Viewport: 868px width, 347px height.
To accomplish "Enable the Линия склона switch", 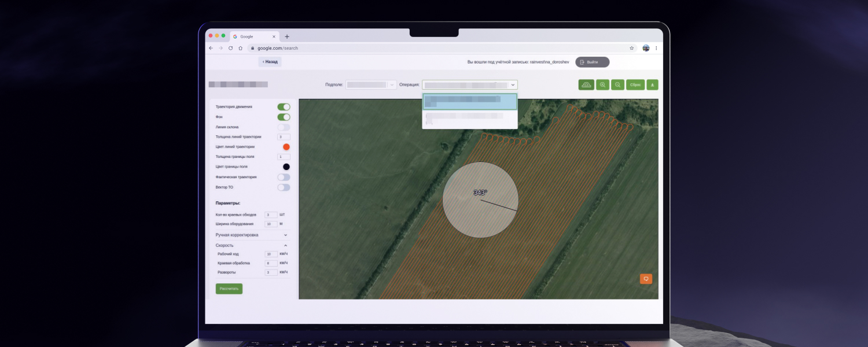I will point(284,127).
